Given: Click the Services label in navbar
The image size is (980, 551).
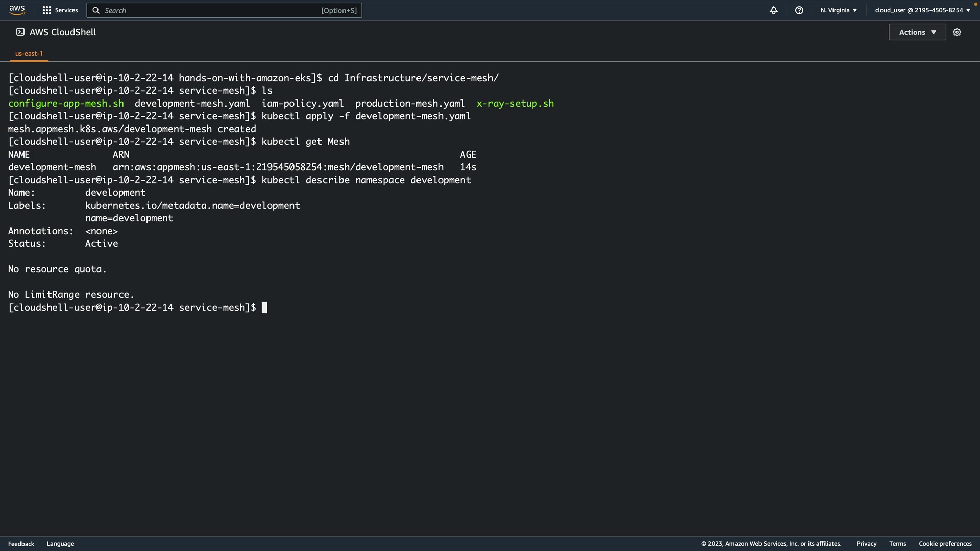Looking at the screenshot, I should [x=66, y=10].
